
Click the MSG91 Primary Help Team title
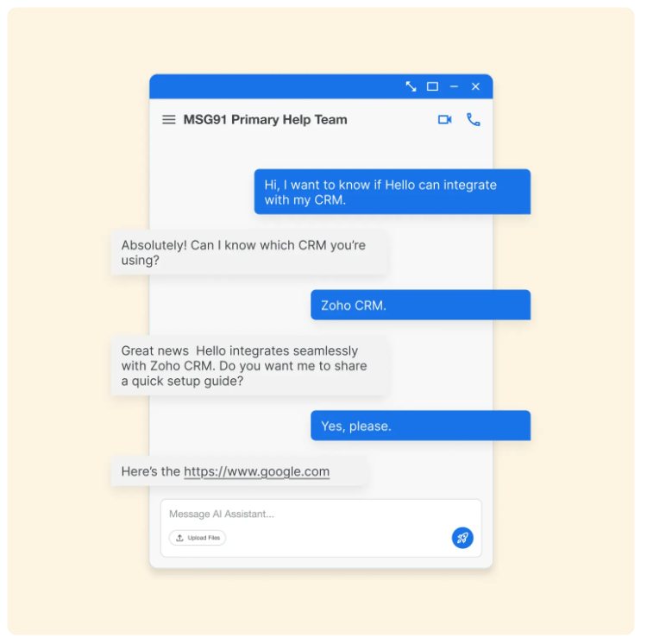pos(266,120)
